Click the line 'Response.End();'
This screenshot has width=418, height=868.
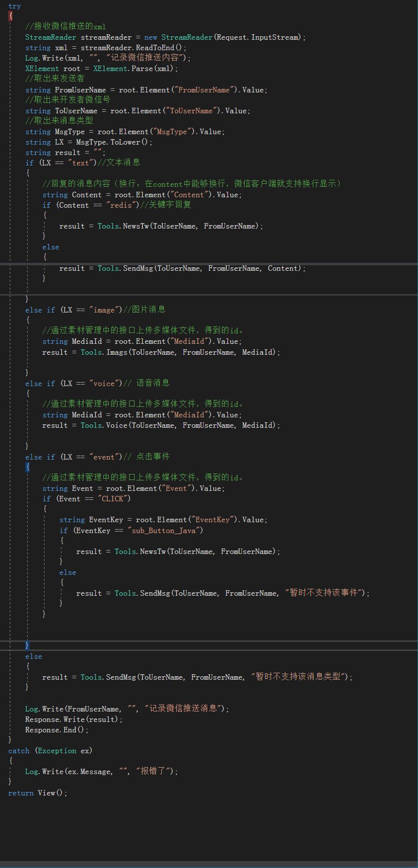[57, 730]
